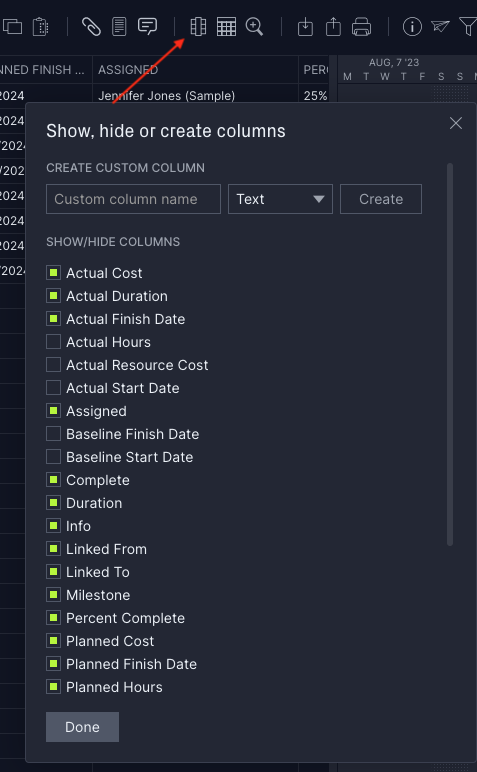Click the Done button
Screen dimensions: 477x772
click(82, 727)
